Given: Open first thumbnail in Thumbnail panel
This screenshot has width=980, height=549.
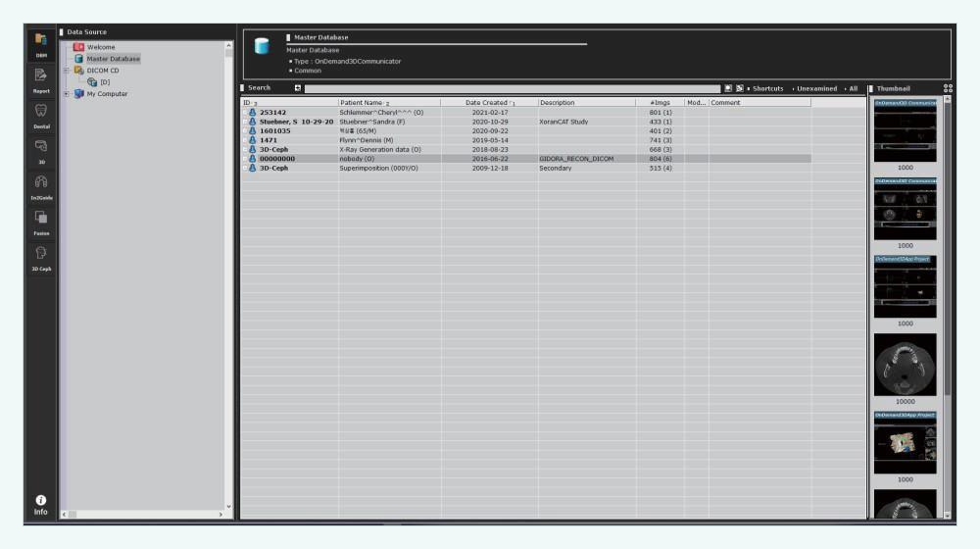Looking at the screenshot, I should point(905,130).
